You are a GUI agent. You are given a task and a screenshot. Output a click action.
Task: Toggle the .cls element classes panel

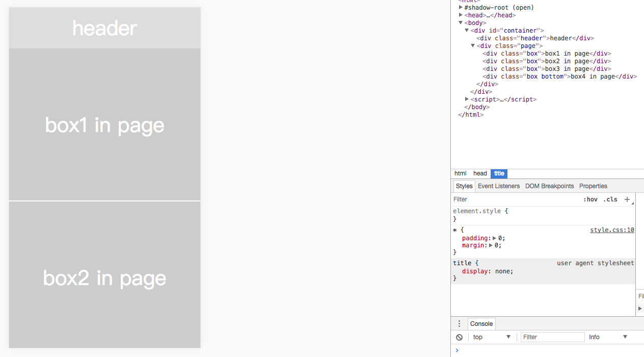(x=610, y=199)
